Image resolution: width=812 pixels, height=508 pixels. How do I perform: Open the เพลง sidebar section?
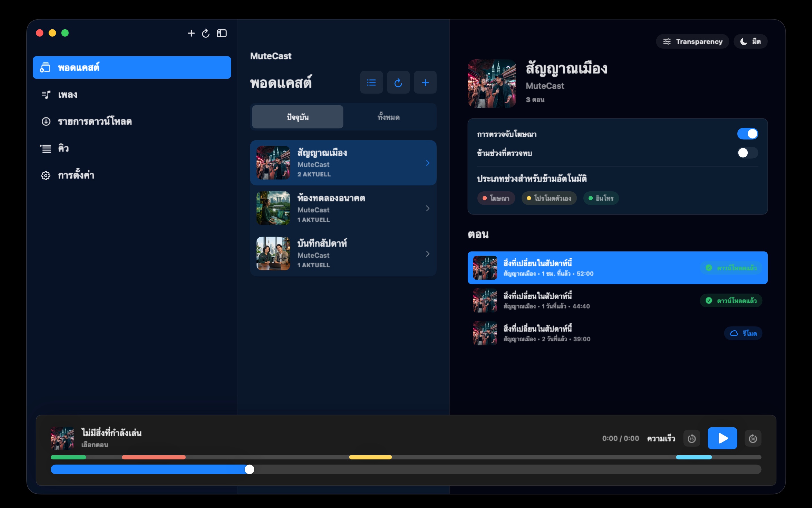tap(132, 95)
